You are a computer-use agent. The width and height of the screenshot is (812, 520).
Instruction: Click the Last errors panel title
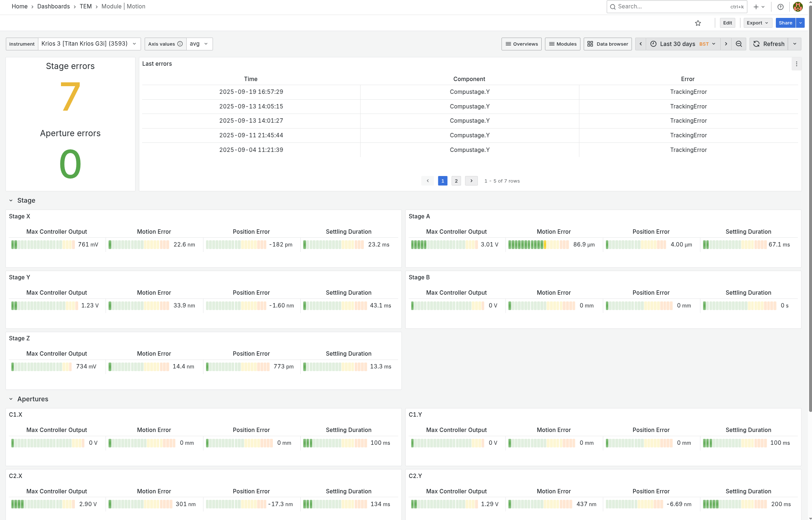pos(157,64)
